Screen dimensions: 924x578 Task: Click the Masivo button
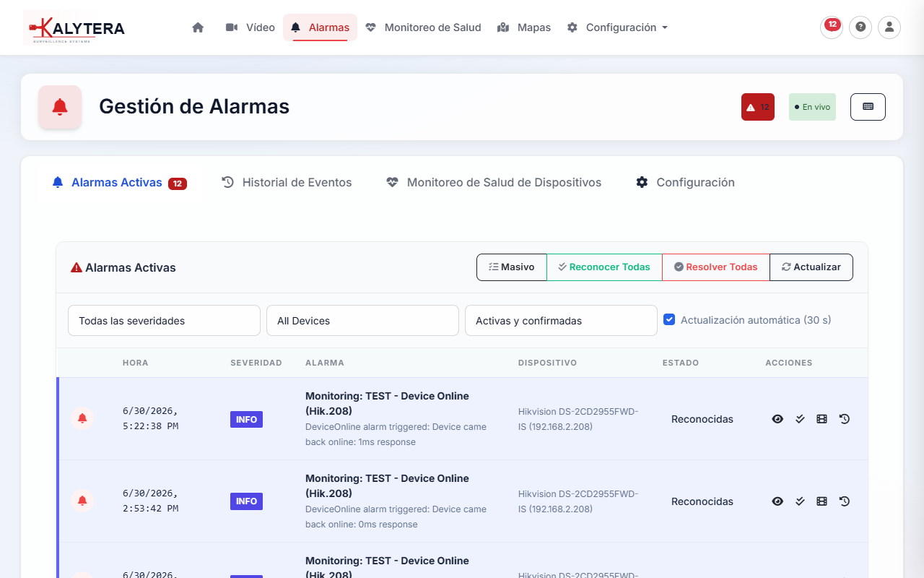point(512,267)
